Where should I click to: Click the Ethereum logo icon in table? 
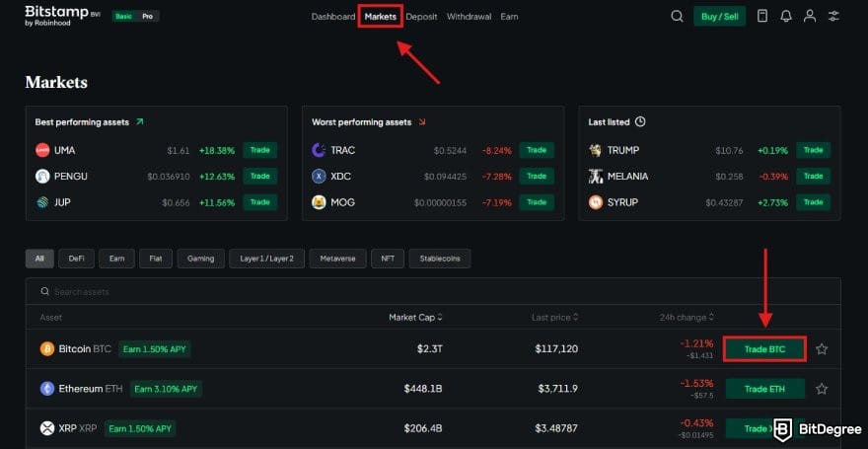click(47, 389)
